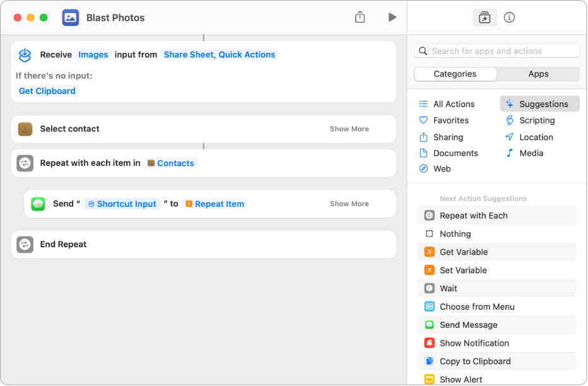Open the action library panel icon

[x=484, y=18]
